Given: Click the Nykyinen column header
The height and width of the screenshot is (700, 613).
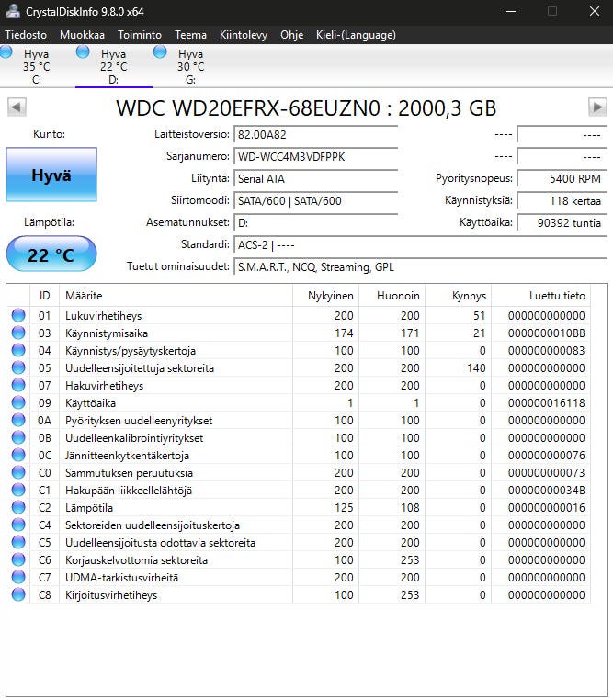Looking at the screenshot, I should [x=326, y=296].
